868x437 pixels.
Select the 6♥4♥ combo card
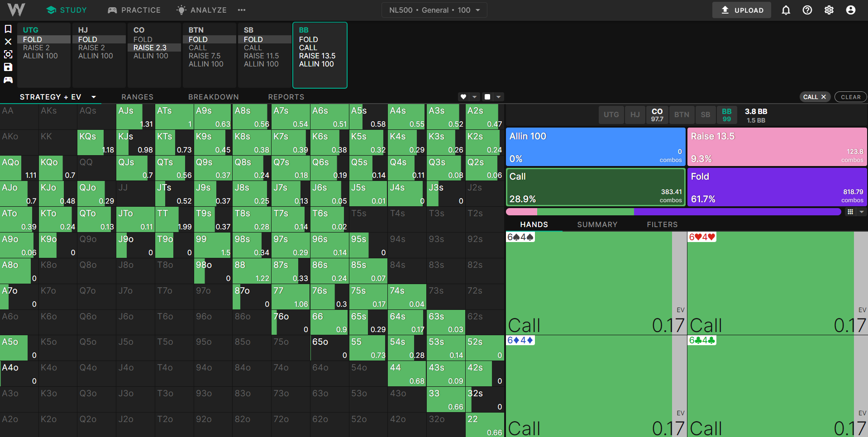(777, 283)
